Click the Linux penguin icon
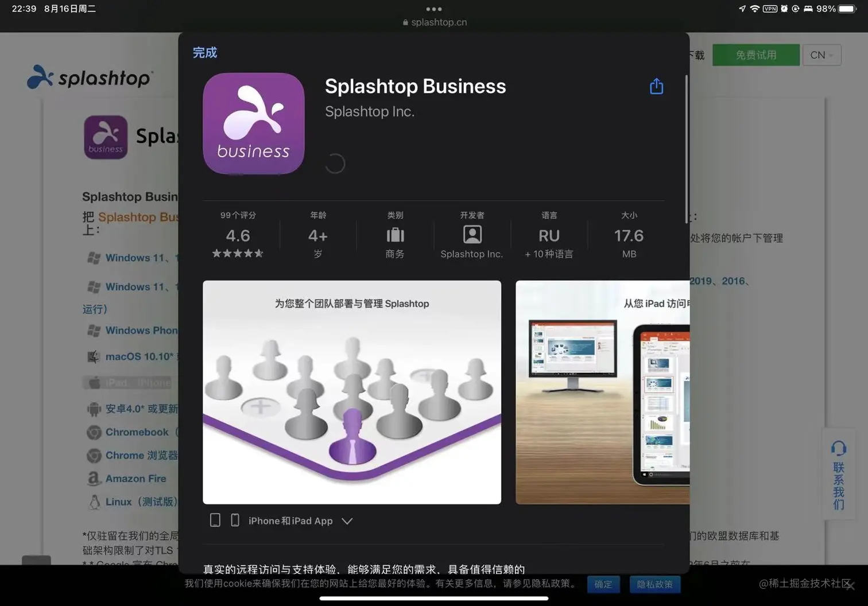Viewport: 868px width, 606px height. tap(94, 502)
